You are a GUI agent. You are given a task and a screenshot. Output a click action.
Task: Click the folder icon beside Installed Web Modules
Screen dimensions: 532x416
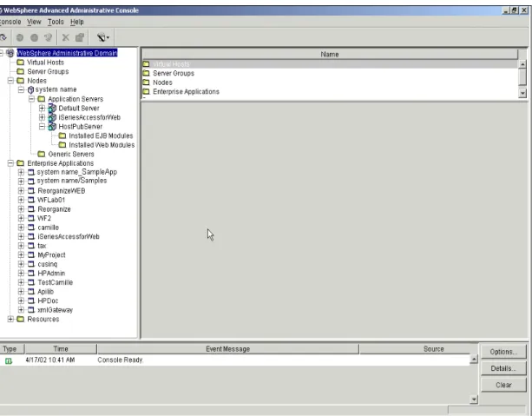click(62, 145)
